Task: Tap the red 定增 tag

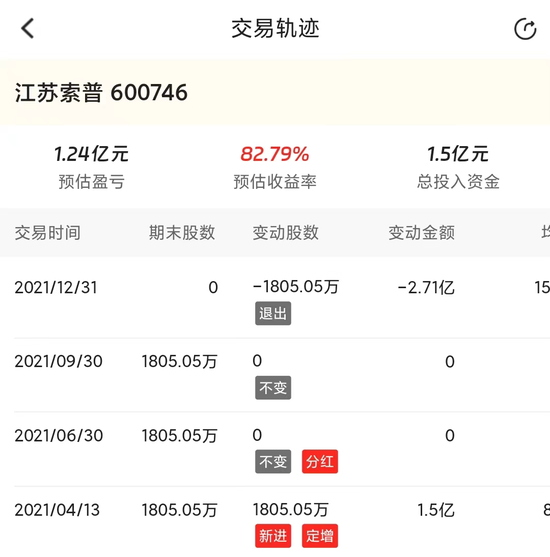Action: click(320, 536)
